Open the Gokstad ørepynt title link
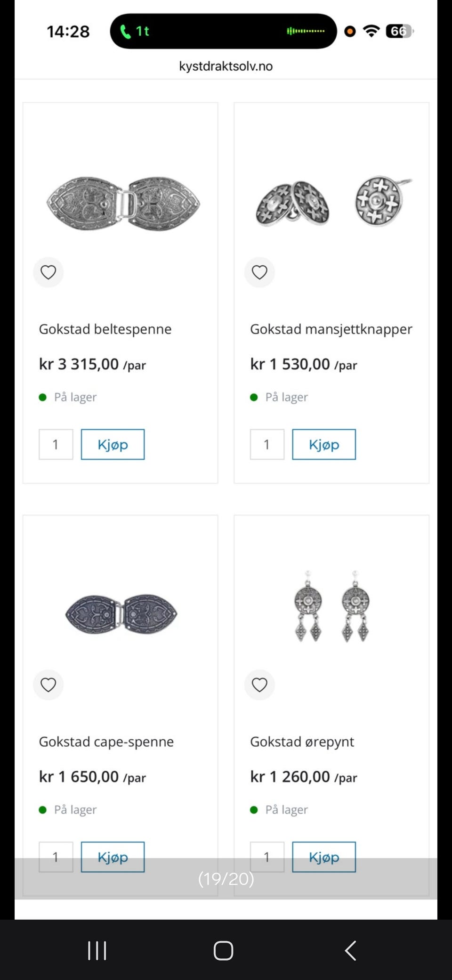452x980 pixels. click(302, 742)
